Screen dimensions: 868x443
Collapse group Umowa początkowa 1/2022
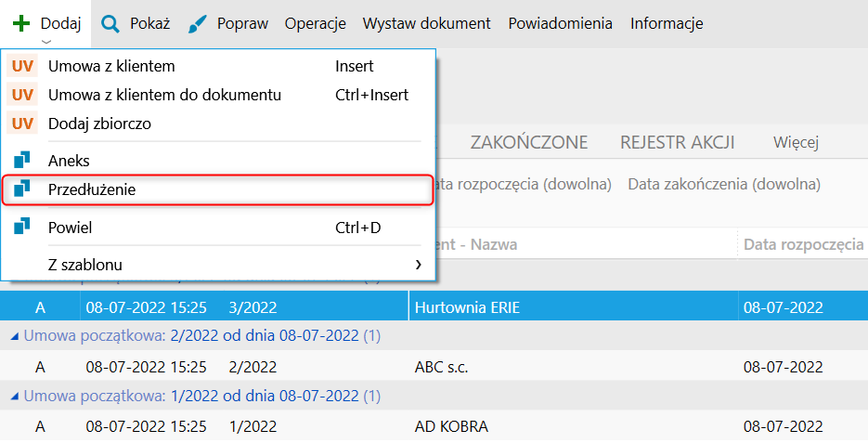pyautogui.click(x=14, y=397)
